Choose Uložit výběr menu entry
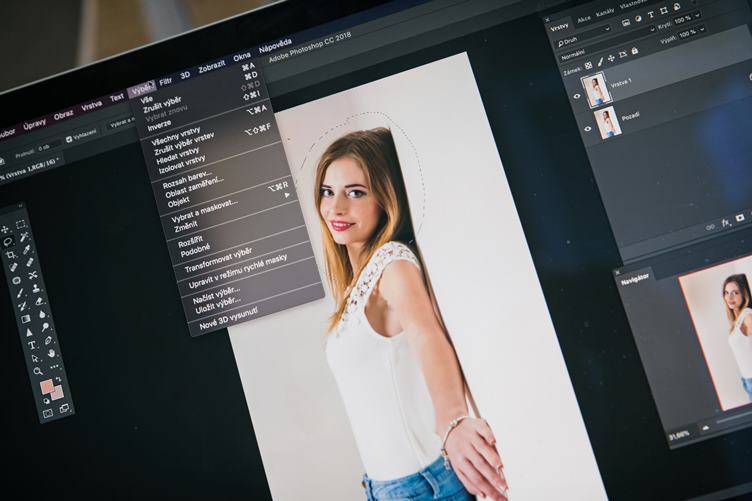The width and height of the screenshot is (752, 501). click(x=218, y=304)
